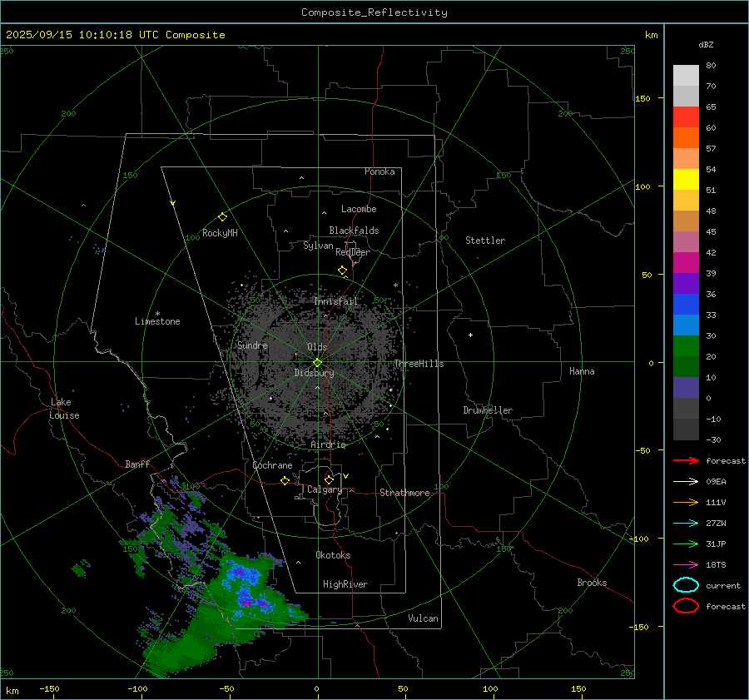Click the yellow diamond marker south of RedDeer
Image resolution: width=749 pixels, height=700 pixels.
pos(343,271)
